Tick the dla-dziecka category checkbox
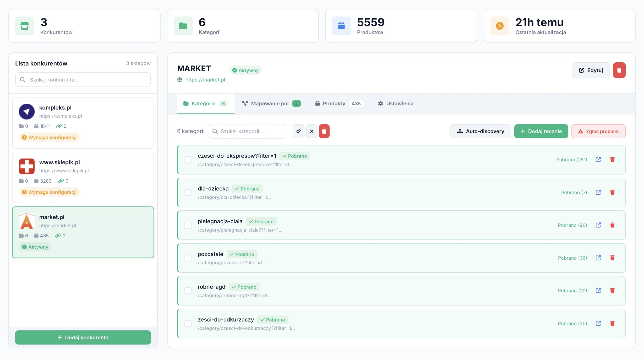644x360 pixels. (x=188, y=192)
